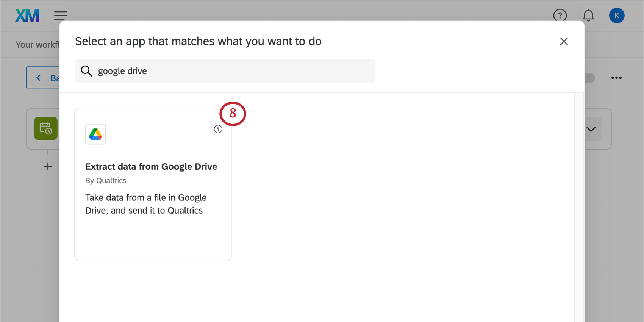Close the app selection dialog

564,41
